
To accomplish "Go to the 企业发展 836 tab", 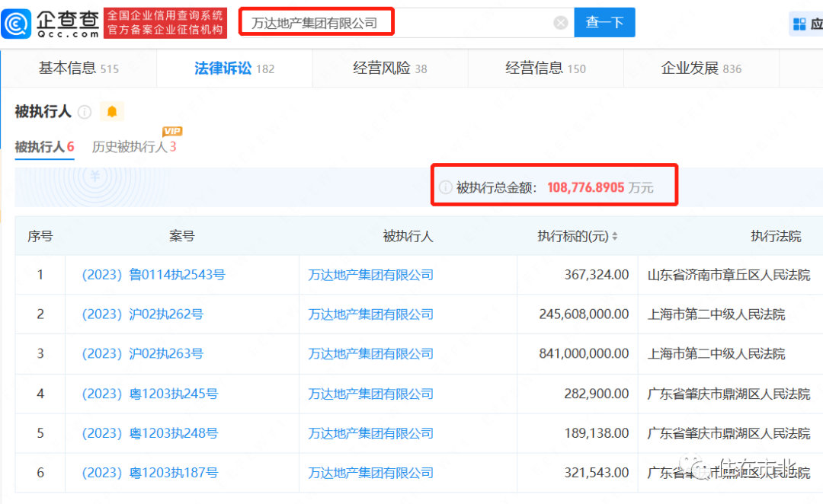I will click(x=701, y=69).
